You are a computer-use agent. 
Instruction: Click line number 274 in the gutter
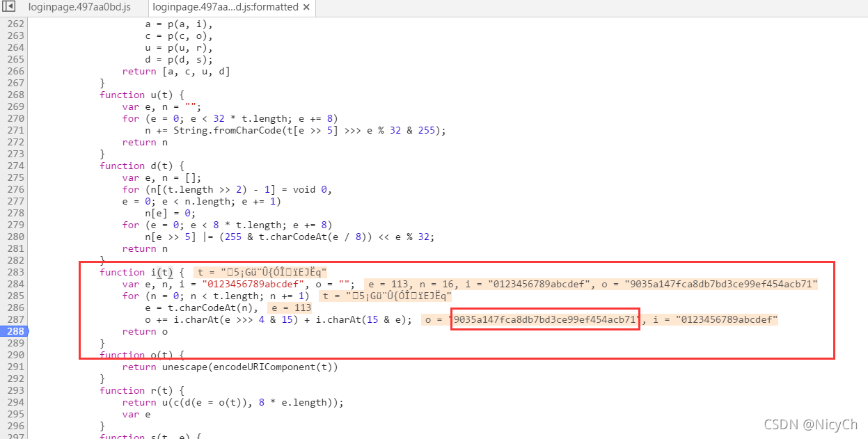15,166
